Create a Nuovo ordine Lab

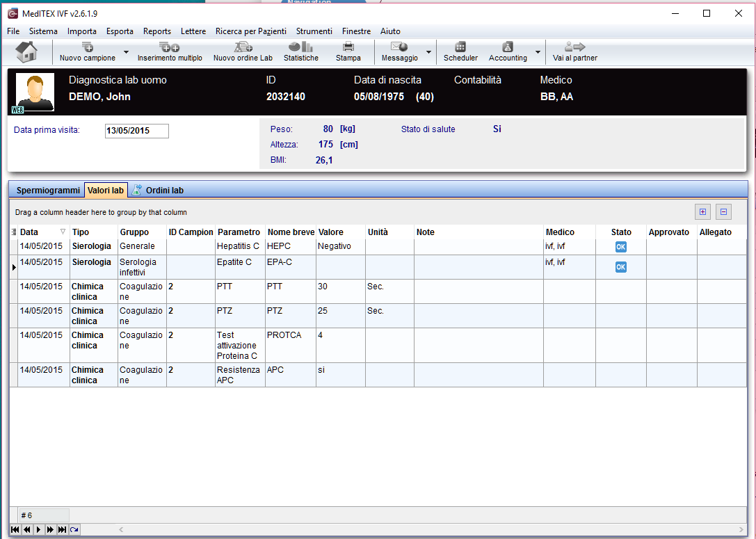click(x=243, y=51)
